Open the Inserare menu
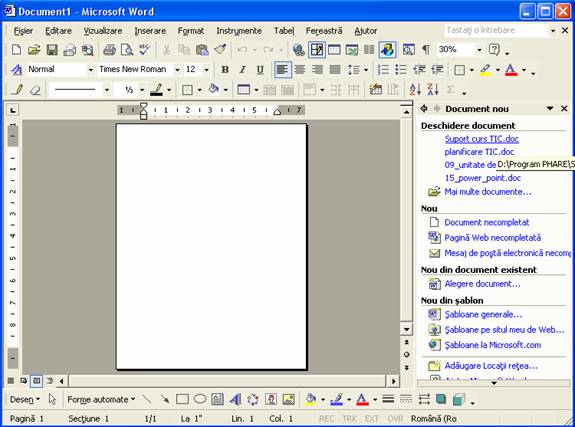This screenshot has width=575, height=427. (x=150, y=31)
